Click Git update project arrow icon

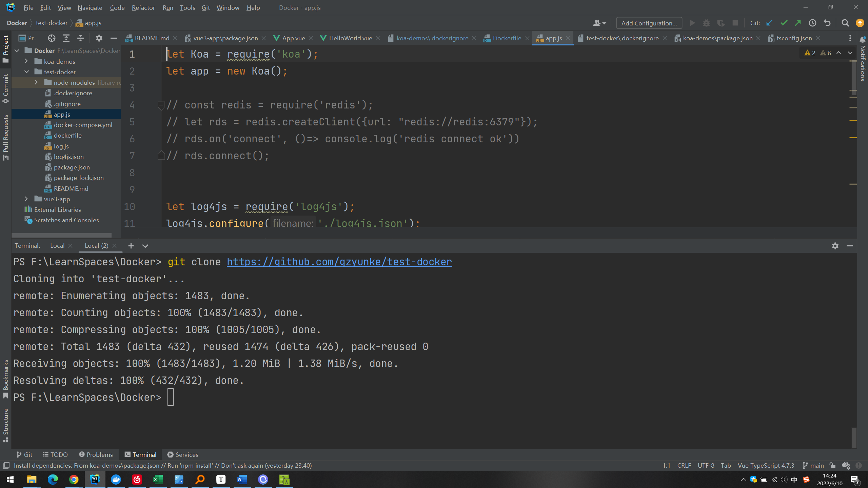click(x=769, y=23)
